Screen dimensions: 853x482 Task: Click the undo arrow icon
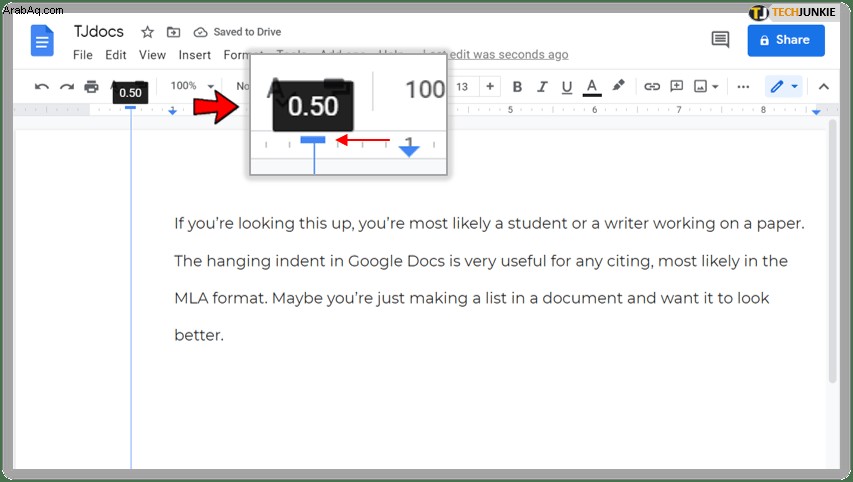coord(41,86)
